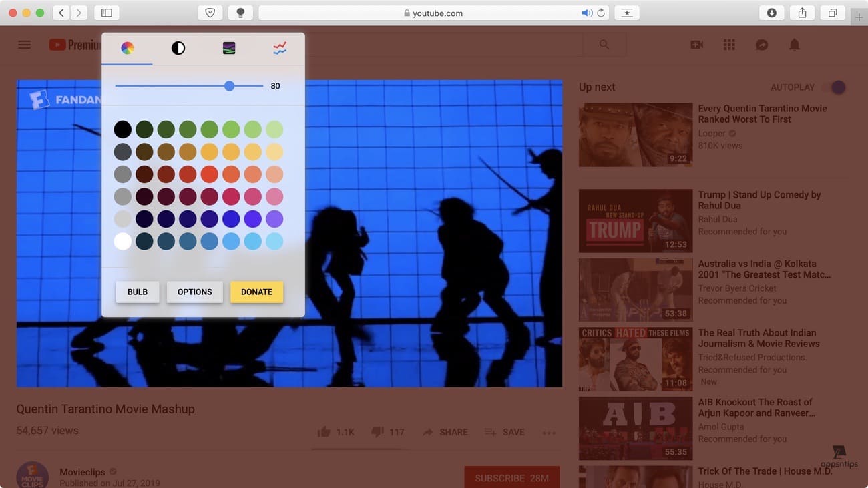Click the star extension toolbar button

(x=627, y=13)
